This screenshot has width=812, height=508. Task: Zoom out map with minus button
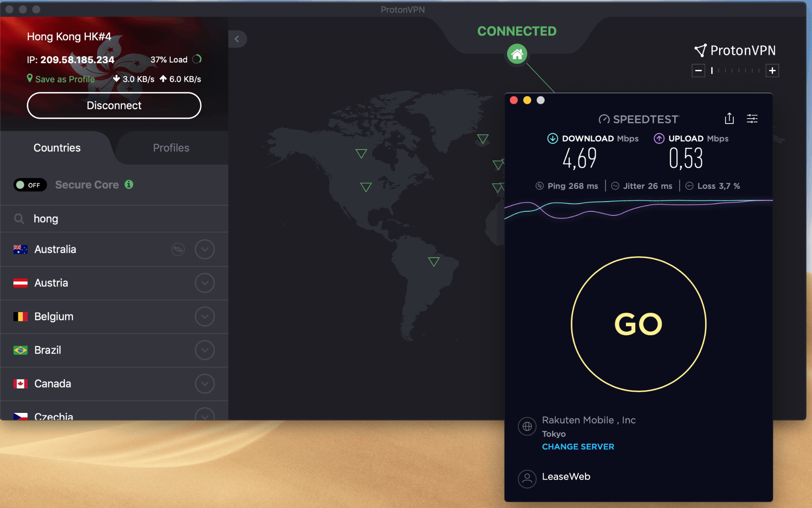(x=698, y=70)
